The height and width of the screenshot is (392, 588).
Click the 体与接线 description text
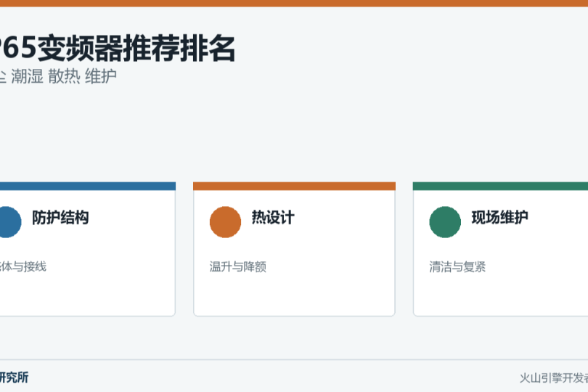[23, 266]
